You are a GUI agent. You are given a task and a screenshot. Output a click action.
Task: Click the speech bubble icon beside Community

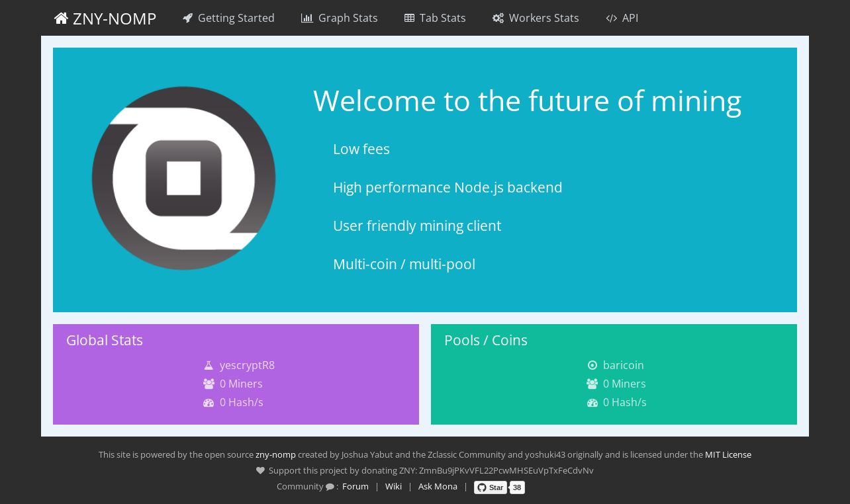pos(330,487)
